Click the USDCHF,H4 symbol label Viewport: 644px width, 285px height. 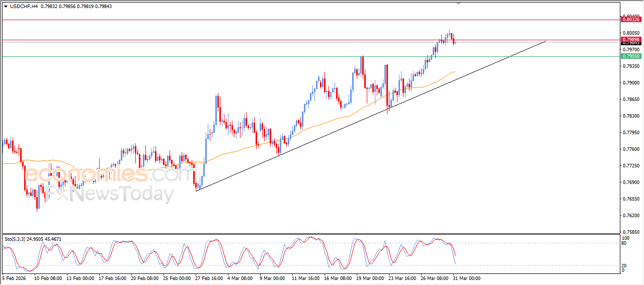pos(24,7)
